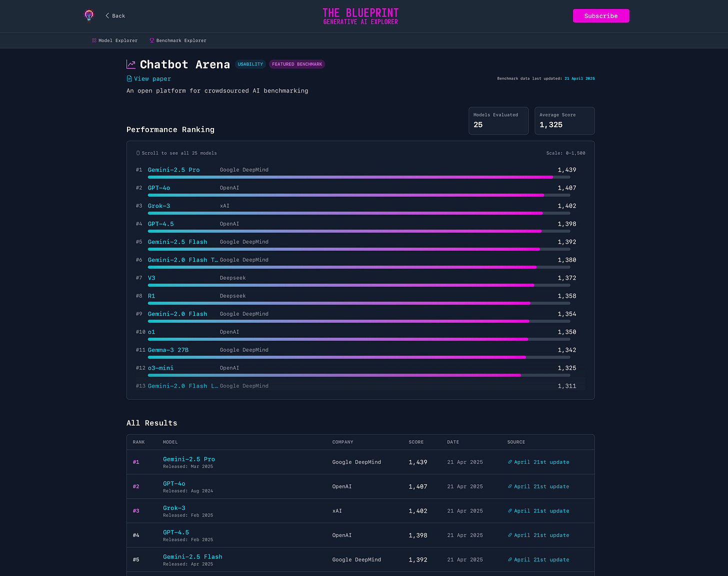Click the document icon beside View paper

[x=129, y=78]
